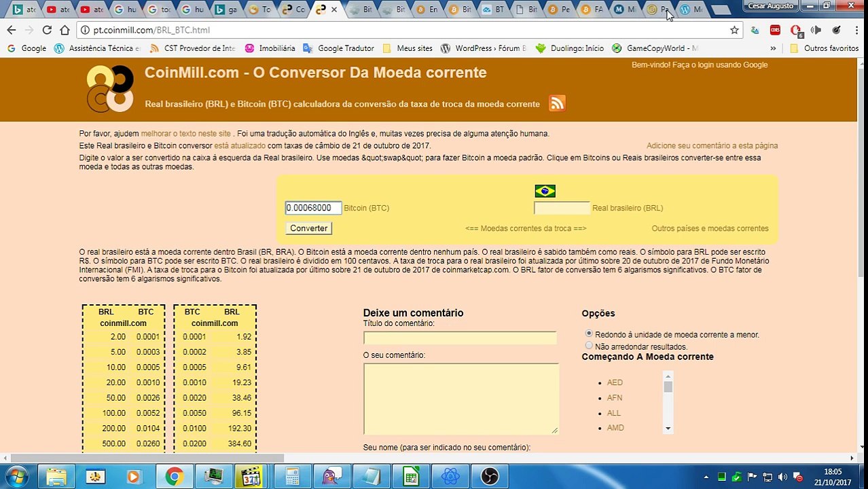Open the Imobiliária bookmark
Image resolution: width=868 pixels, height=489 pixels.
point(270,48)
